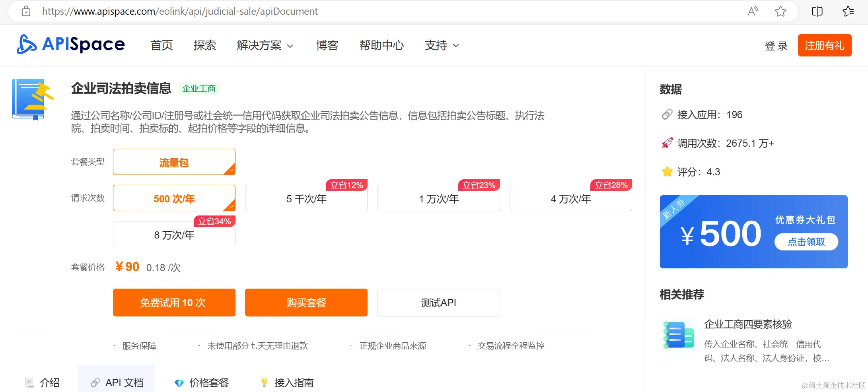Click the rocket icon beside 调用次数

(x=667, y=143)
